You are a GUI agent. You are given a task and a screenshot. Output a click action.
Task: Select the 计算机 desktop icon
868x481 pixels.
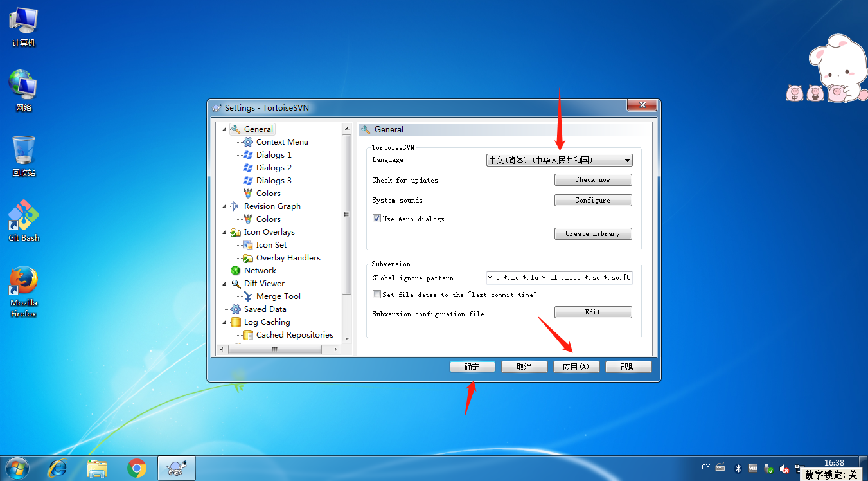pyautogui.click(x=24, y=26)
